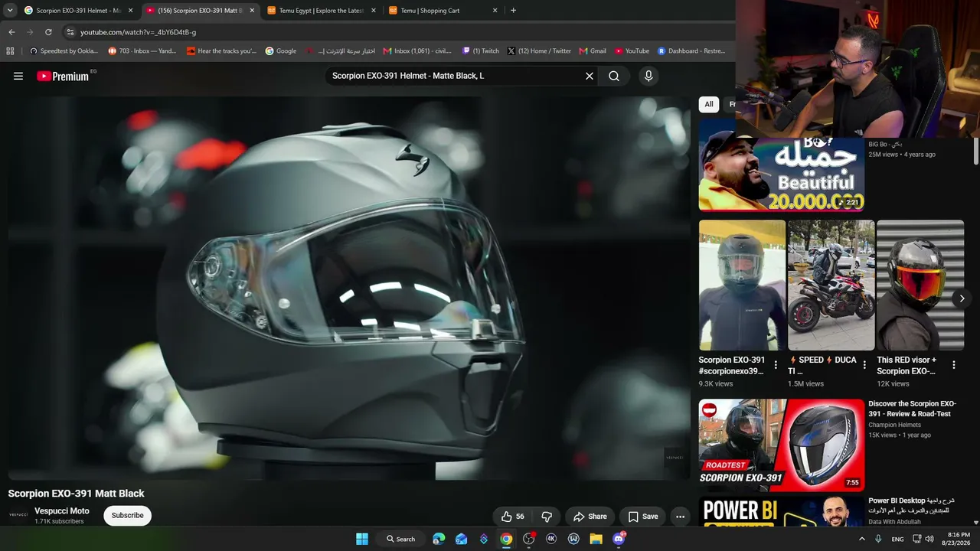
Task: Switch to Temu Egypt browser tab
Action: (322, 11)
